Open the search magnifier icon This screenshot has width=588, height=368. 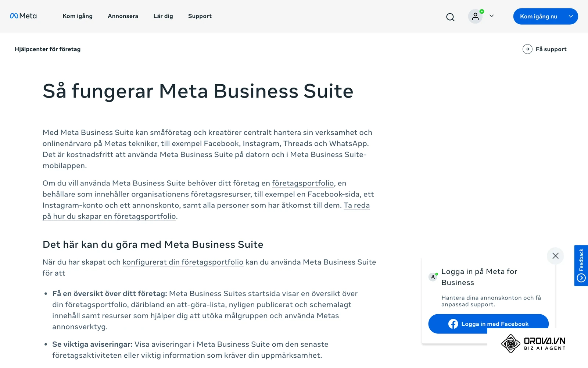click(450, 17)
